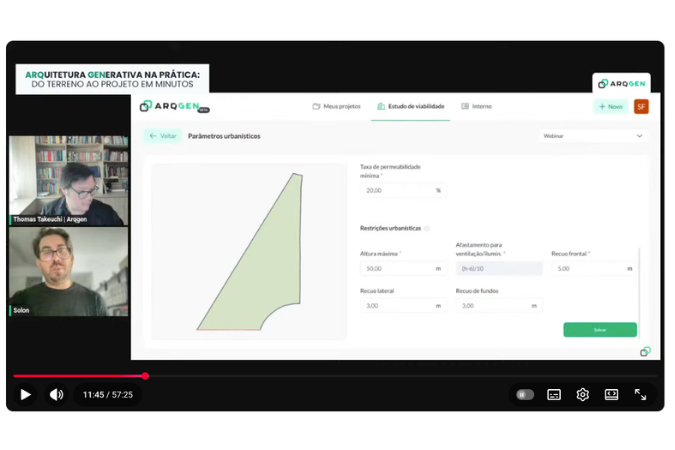Select Estudo de viabilidade tab
This screenshot has height=450, width=675.
(x=411, y=106)
